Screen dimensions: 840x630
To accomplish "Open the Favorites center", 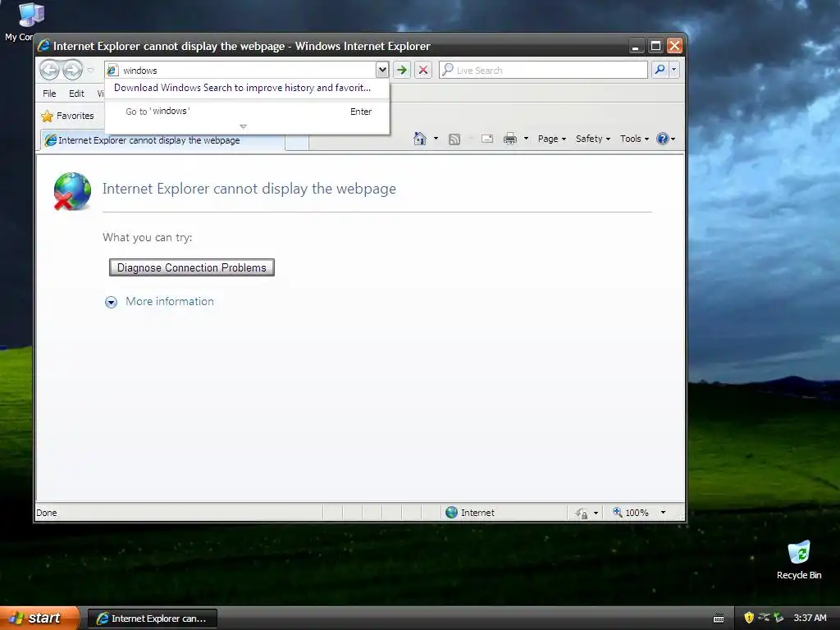I will (67, 116).
